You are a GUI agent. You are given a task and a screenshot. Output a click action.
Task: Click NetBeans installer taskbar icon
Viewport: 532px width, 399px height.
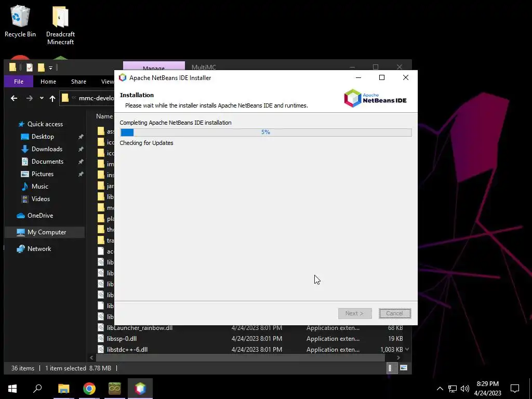140,389
